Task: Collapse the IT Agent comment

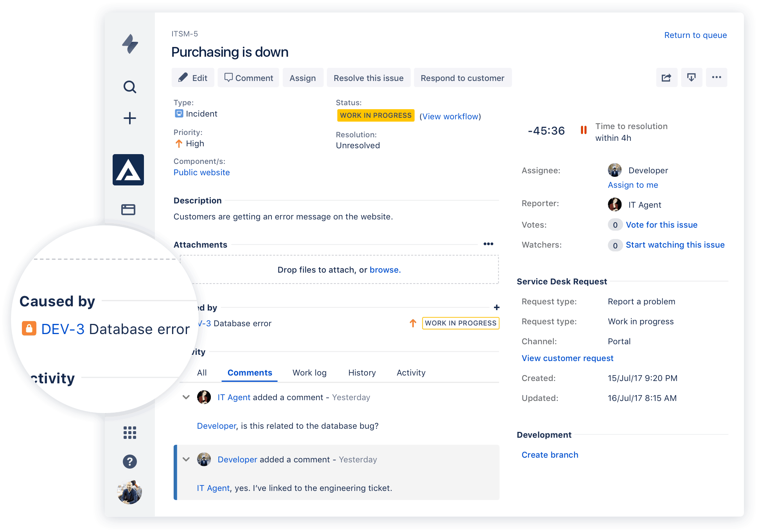Action: 186,397
